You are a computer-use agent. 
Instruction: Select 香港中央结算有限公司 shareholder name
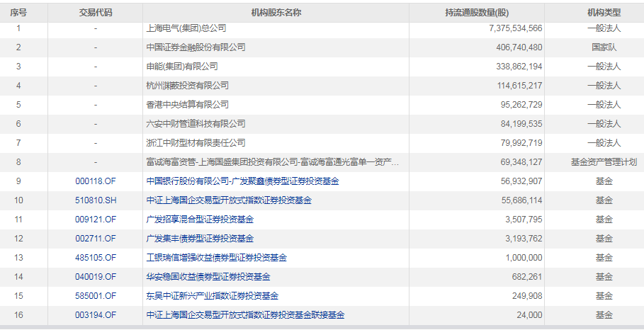[x=187, y=105]
